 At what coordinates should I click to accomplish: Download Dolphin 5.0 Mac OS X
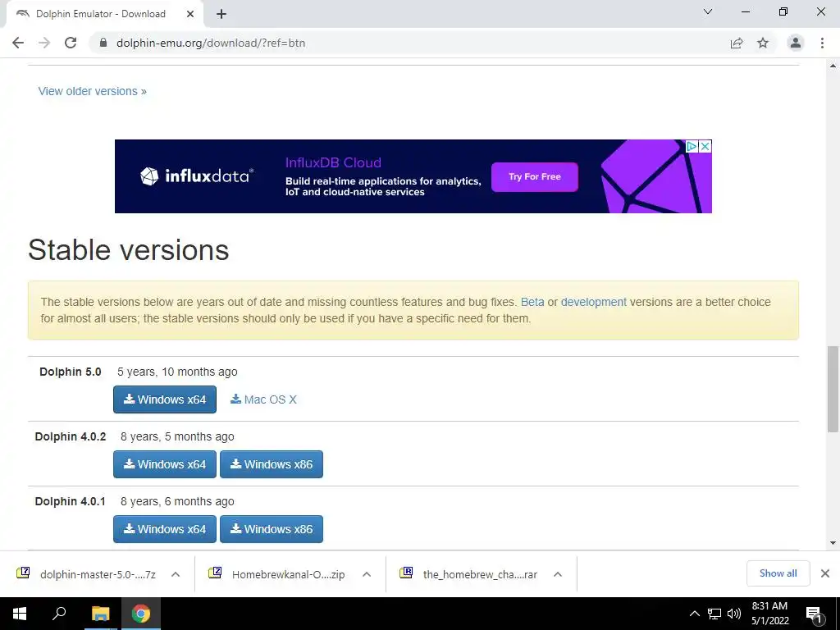[263, 399]
